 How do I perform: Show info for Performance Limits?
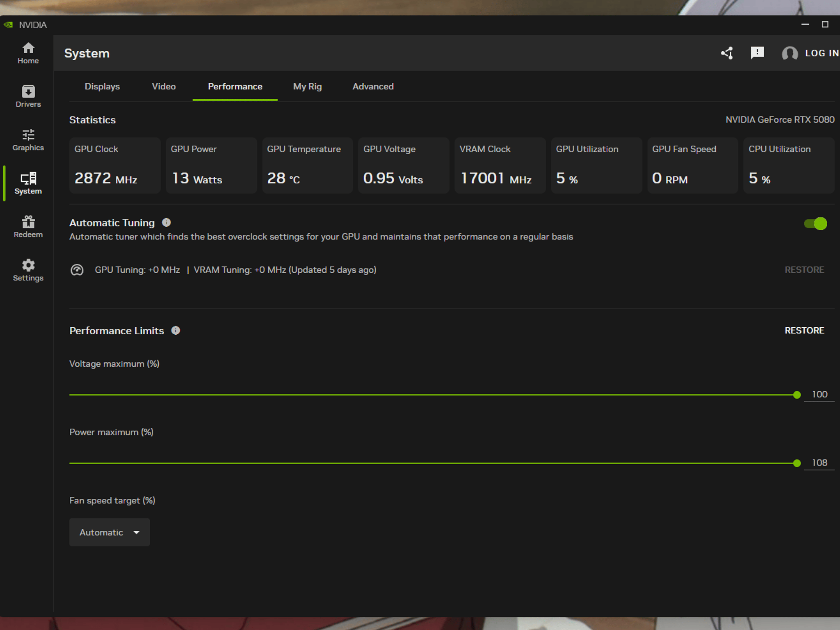tap(176, 330)
